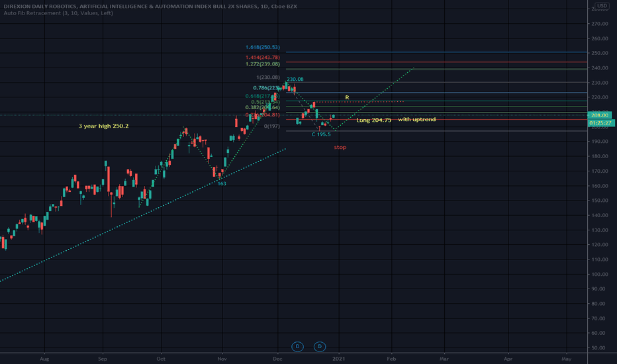Click the Direxion Daily Robotics symbol title

point(150,7)
